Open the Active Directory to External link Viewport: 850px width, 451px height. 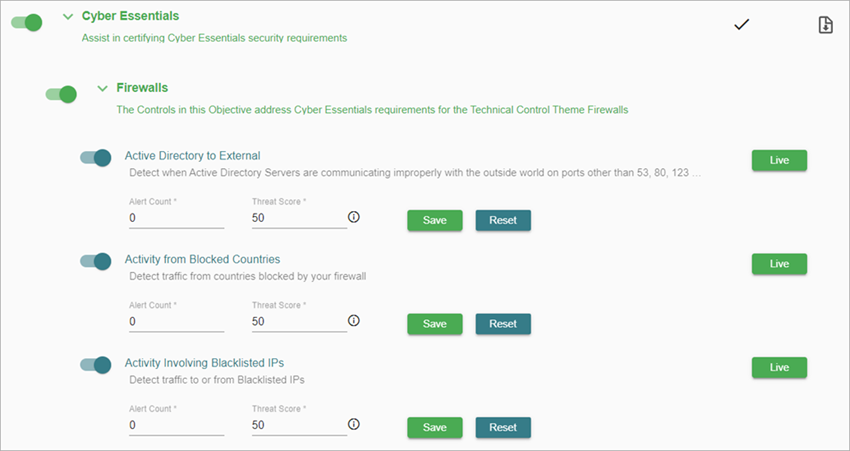click(x=192, y=155)
